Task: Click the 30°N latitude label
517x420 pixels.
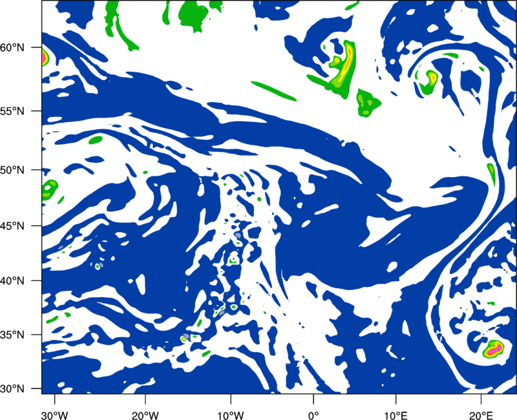Action: point(12,389)
